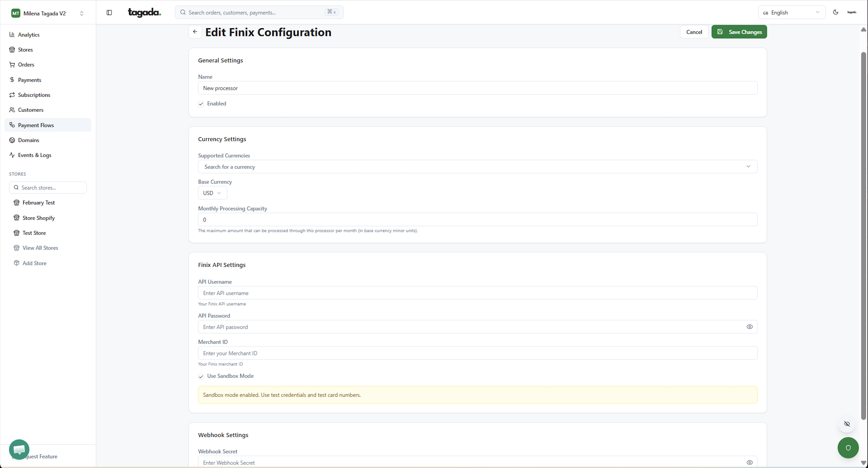The height and width of the screenshot is (468, 868).
Task: Click the green shield floating button
Action: tap(848, 447)
